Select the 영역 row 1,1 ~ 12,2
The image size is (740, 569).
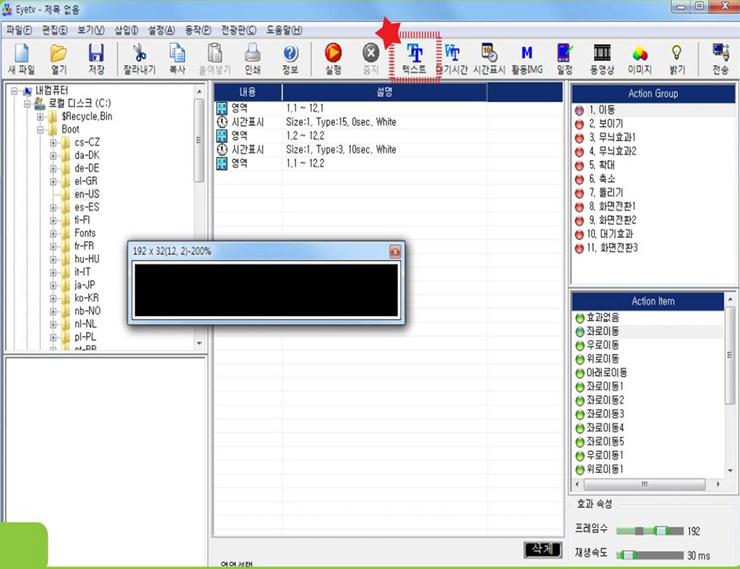point(388,163)
